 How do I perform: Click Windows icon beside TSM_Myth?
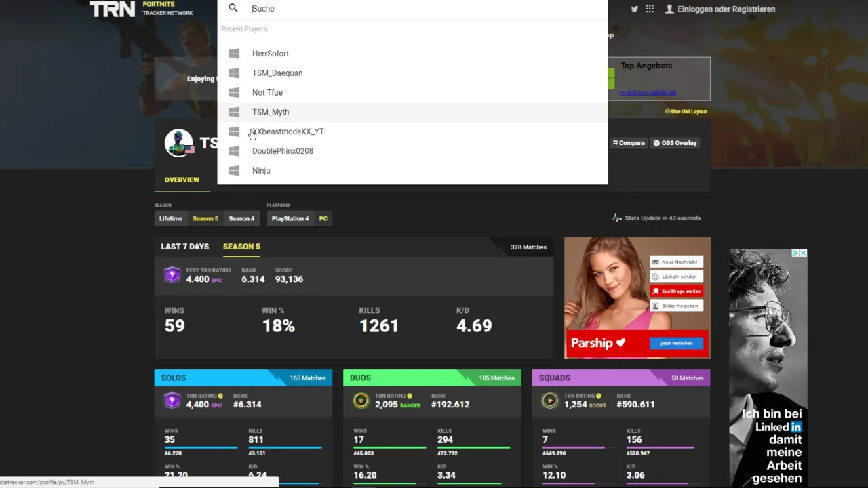[x=234, y=112]
